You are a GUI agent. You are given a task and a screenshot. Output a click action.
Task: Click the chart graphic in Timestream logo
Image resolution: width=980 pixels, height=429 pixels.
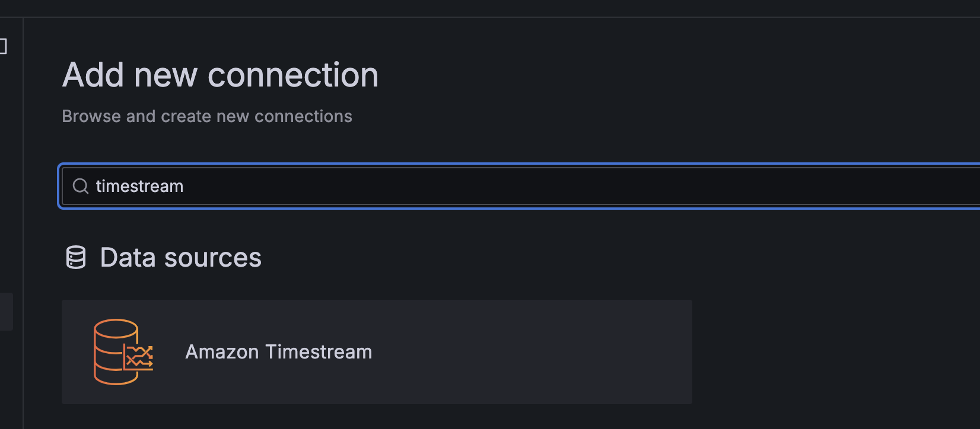[x=140, y=357]
